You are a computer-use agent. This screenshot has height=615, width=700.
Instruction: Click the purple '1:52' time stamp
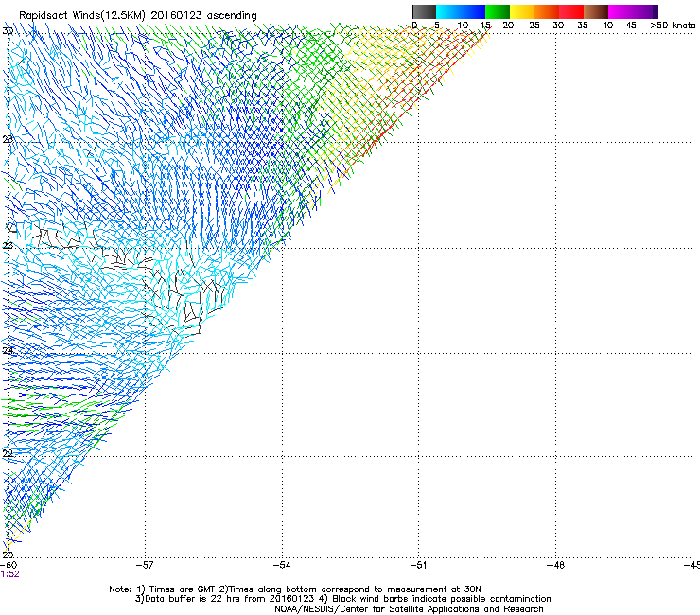pos(10,574)
